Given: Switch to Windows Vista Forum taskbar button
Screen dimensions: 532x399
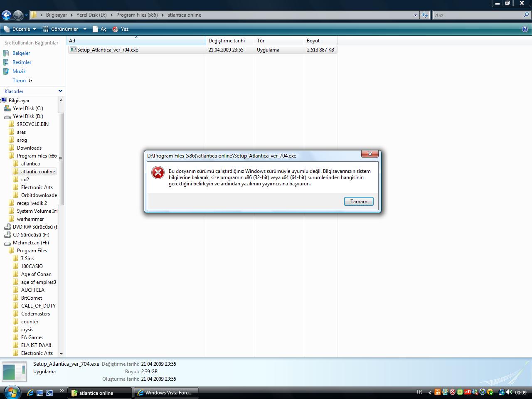Looking at the screenshot, I should pos(166,393).
